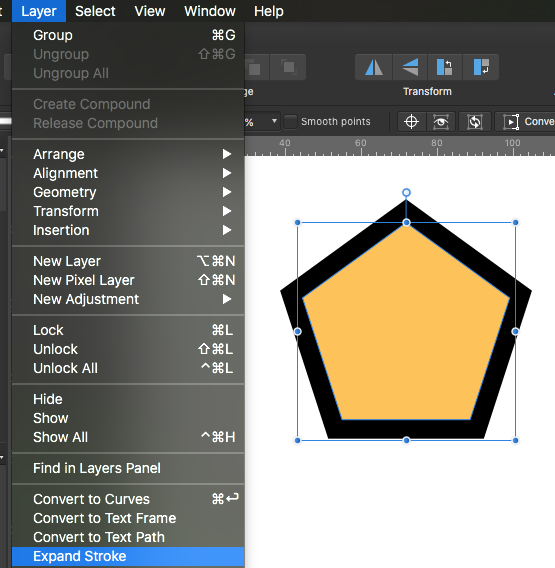The image size is (555, 568).
Task: Click the Rotate clockwise transform icon
Action: click(x=481, y=67)
